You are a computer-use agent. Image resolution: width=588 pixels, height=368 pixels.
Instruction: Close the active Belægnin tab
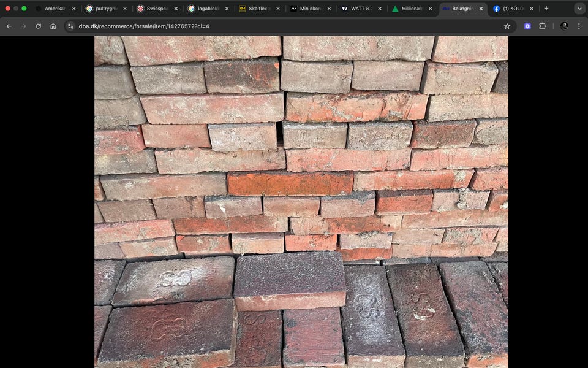click(x=481, y=9)
